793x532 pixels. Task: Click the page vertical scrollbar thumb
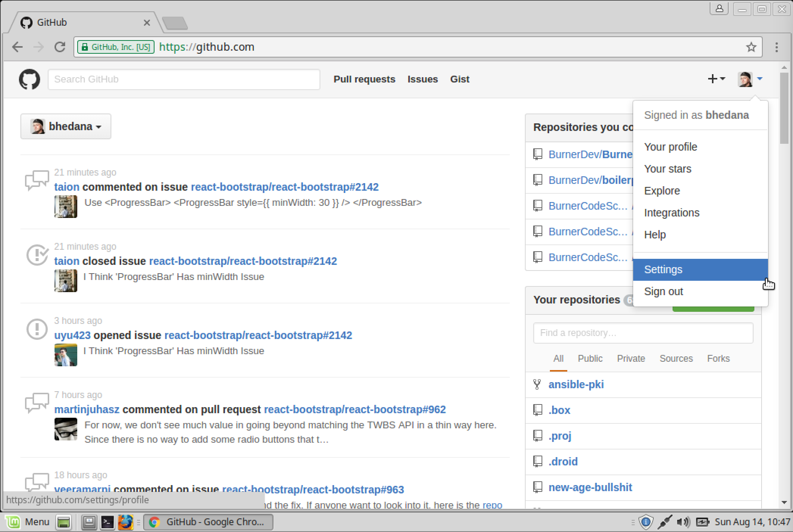click(x=784, y=108)
